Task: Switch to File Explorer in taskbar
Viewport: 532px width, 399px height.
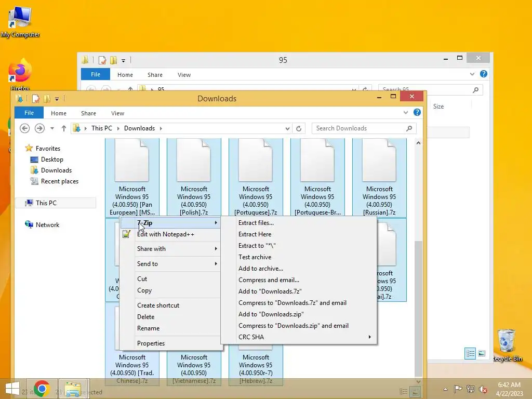Action: pyautogui.click(x=73, y=389)
